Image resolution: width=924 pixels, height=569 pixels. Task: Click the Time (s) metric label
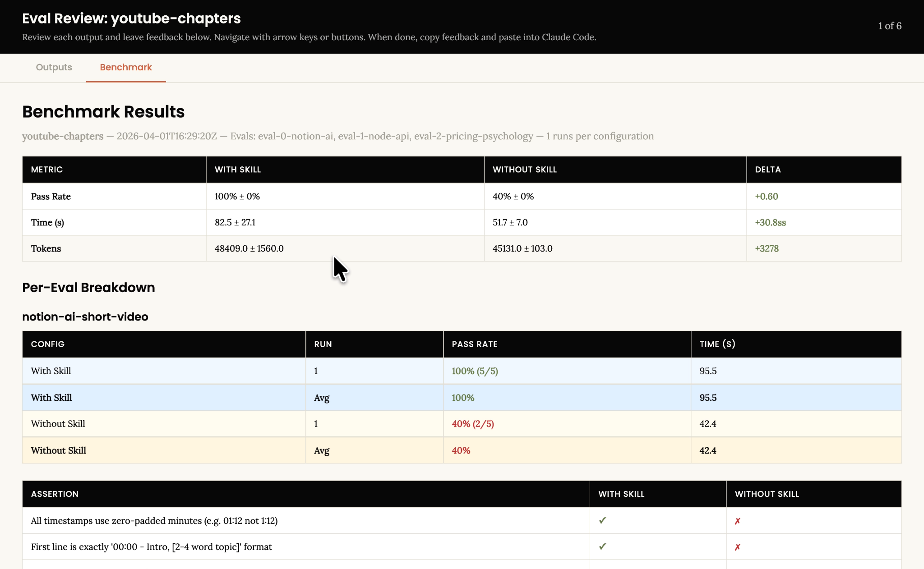[x=47, y=222]
